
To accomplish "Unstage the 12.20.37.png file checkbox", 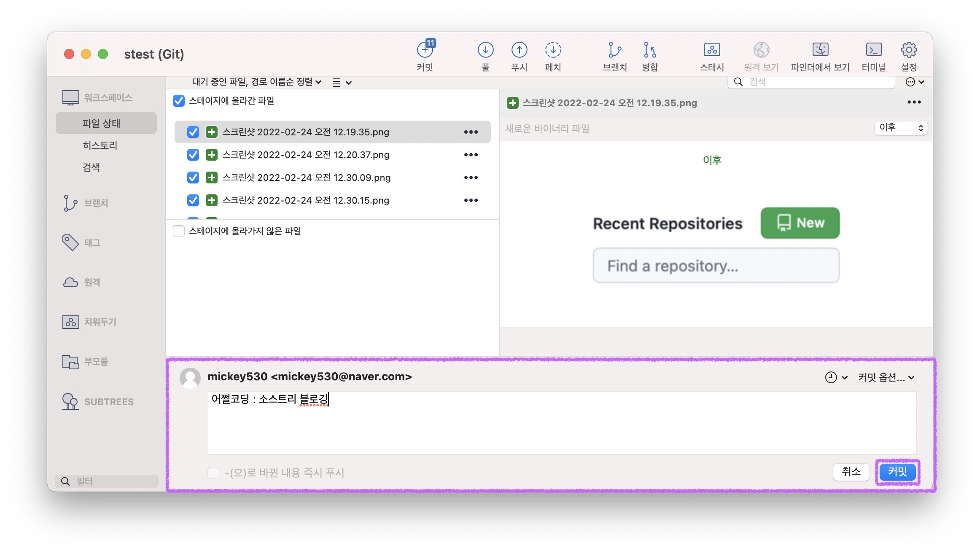I will tap(193, 155).
